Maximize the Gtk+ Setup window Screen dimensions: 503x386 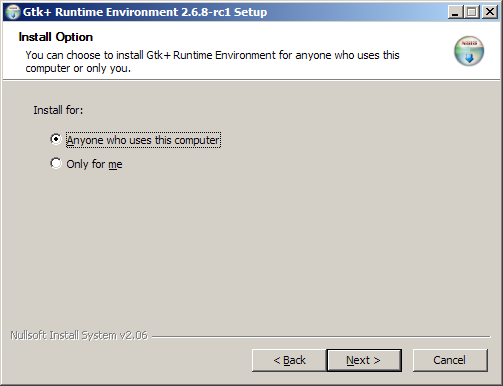pos(472,12)
